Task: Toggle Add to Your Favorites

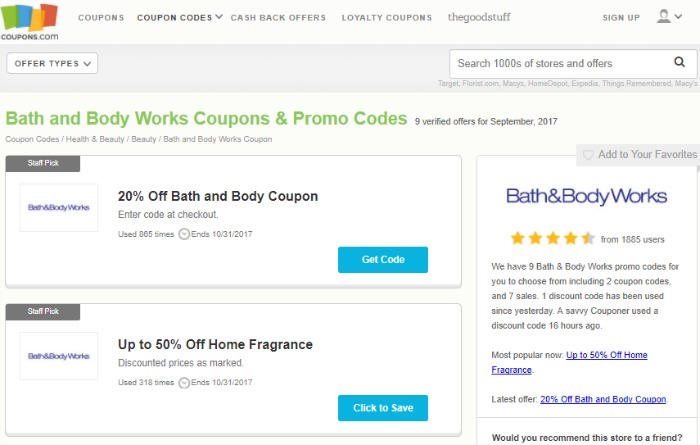Action: click(x=640, y=155)
